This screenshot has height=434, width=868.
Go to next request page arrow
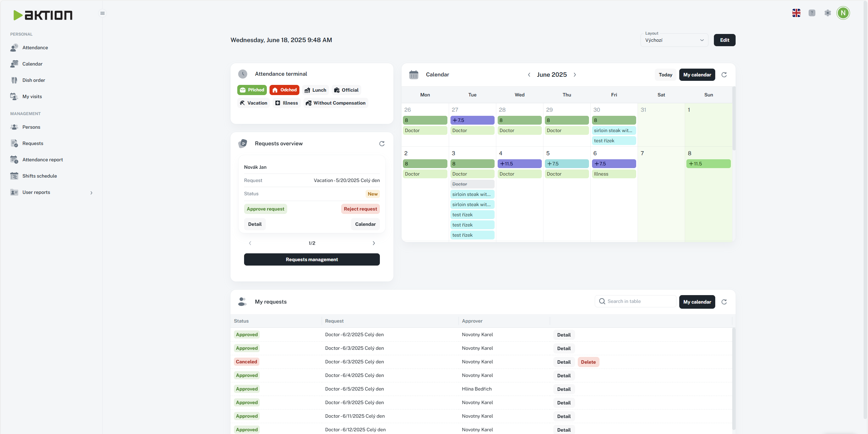coord(373,243)
